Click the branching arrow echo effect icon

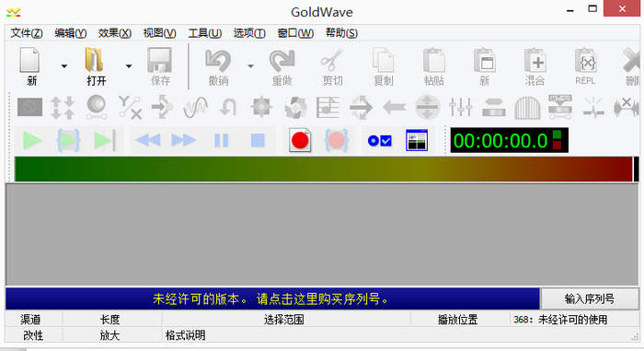tap(162, 108)
